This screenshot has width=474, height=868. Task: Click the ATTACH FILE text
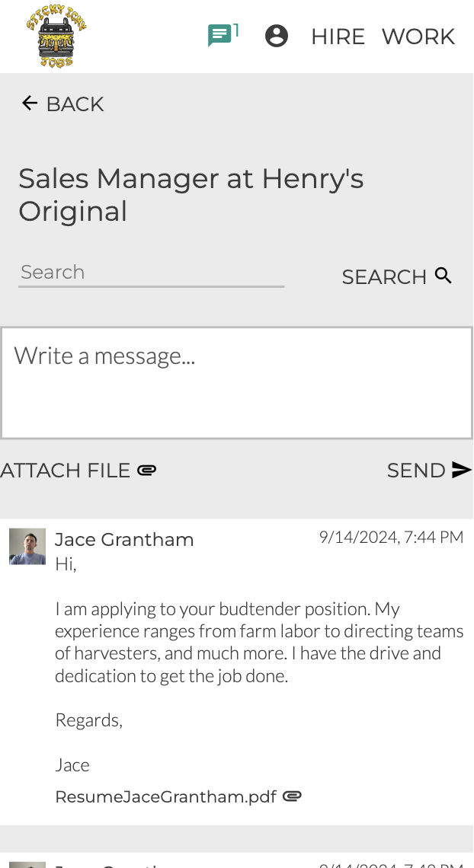pyautogui.click(x=66, y=471)
